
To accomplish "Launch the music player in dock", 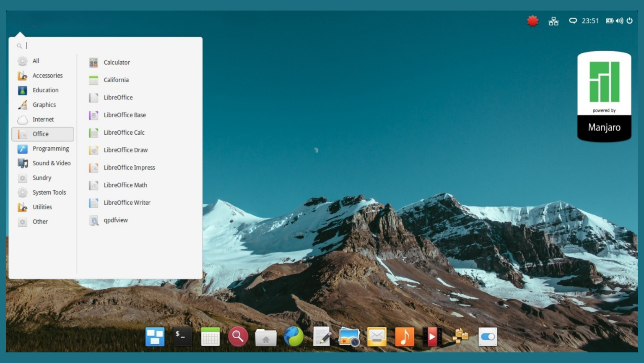I will [404, 337].
